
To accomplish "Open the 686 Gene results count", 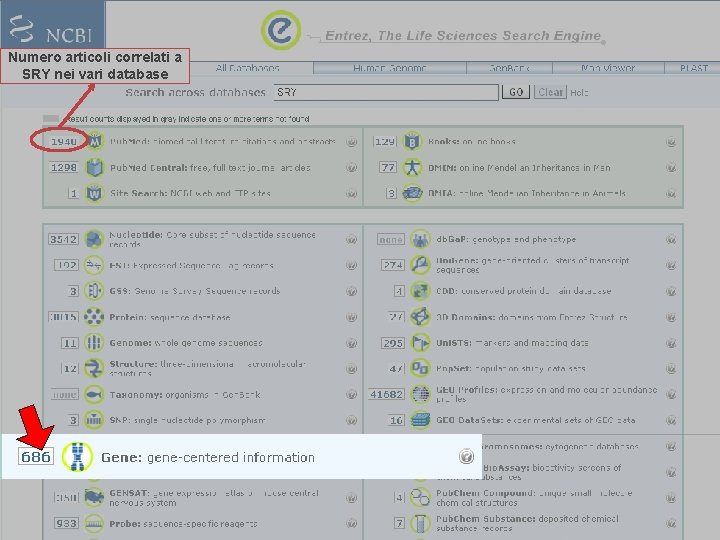I will coord(36,456).
